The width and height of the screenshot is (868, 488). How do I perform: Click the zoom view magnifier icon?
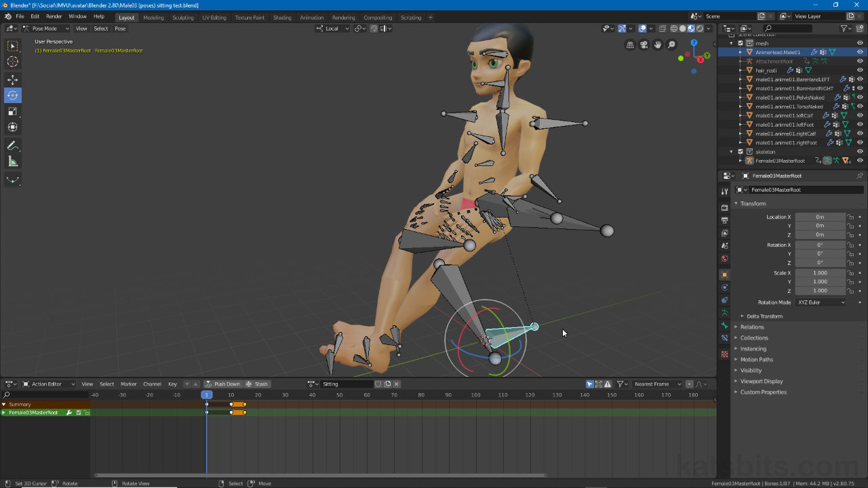pos(671,45)
